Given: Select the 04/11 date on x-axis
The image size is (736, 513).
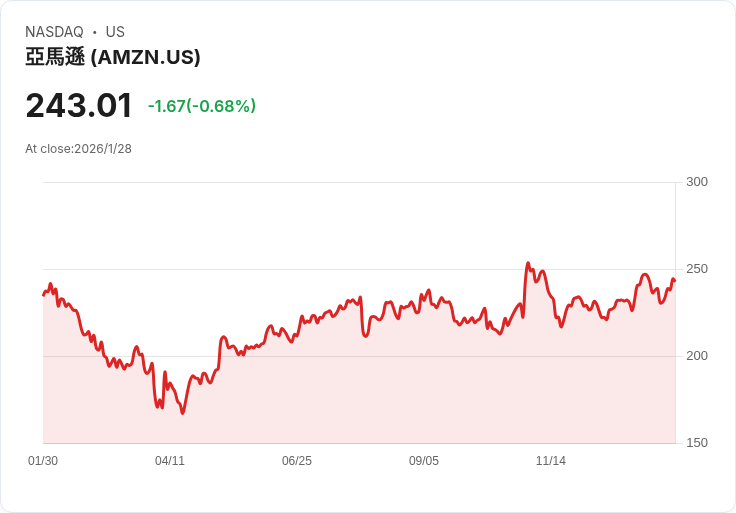Looking at the screenshot, I should pyautogui.click(x=170, y=461).
